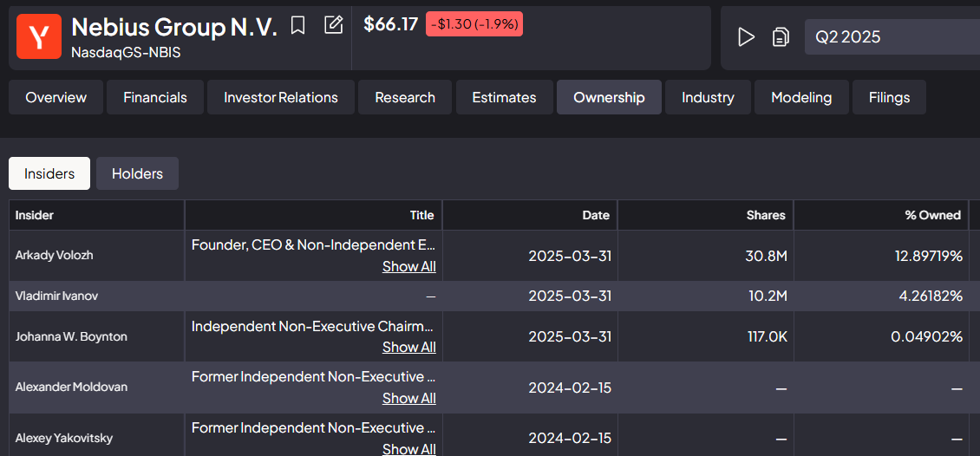Switch to the Modeling tab
The height and width of the screenshot is (456, 980).
[801, 97]
